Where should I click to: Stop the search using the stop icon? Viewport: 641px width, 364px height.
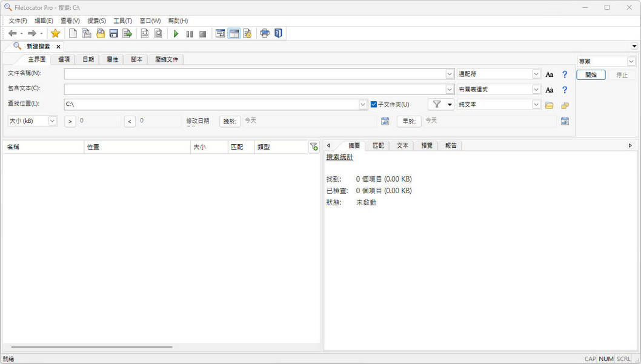202,33
